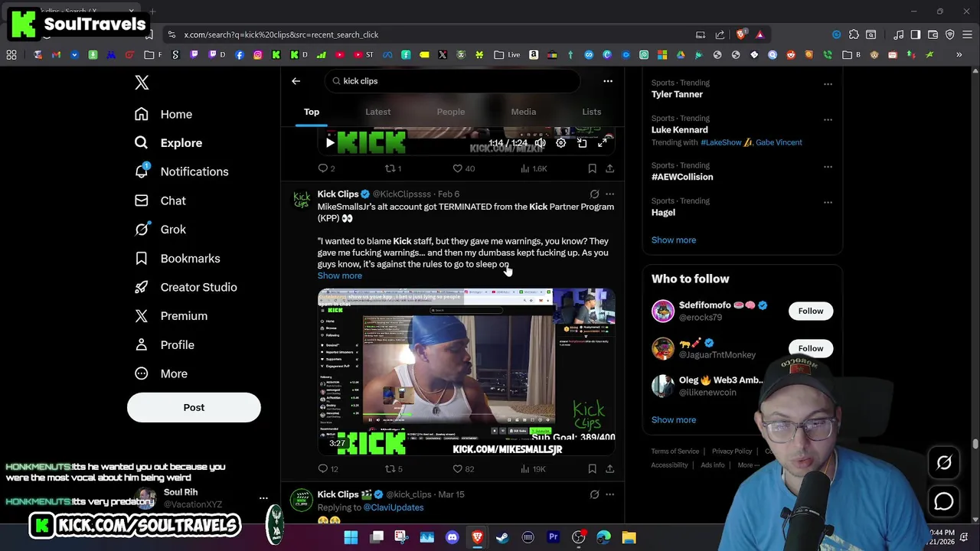Like the post with 40 likes
This screenshot has width=980, height=551.
pyautogui.click(x=463, y=168)
